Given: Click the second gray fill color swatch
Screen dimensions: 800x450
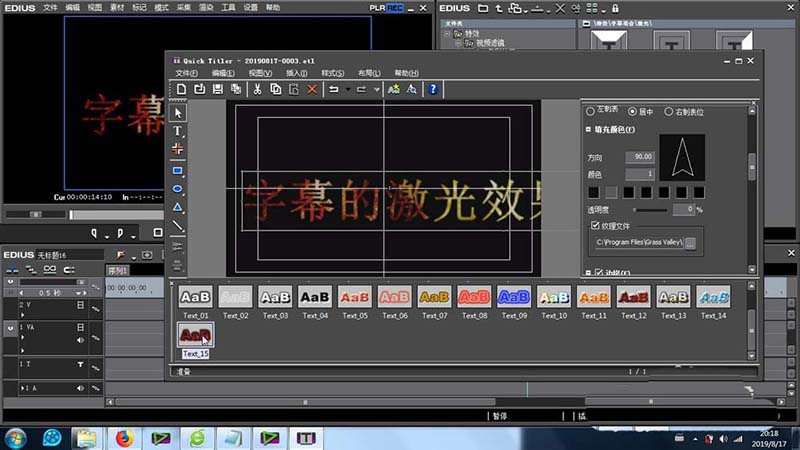Looking at the screenshot, I should pos(611,192).
